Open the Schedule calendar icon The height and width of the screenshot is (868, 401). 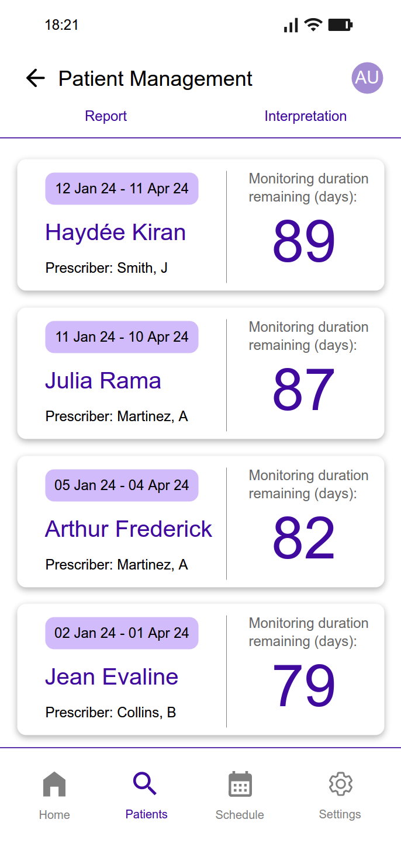tap(240, 784)
